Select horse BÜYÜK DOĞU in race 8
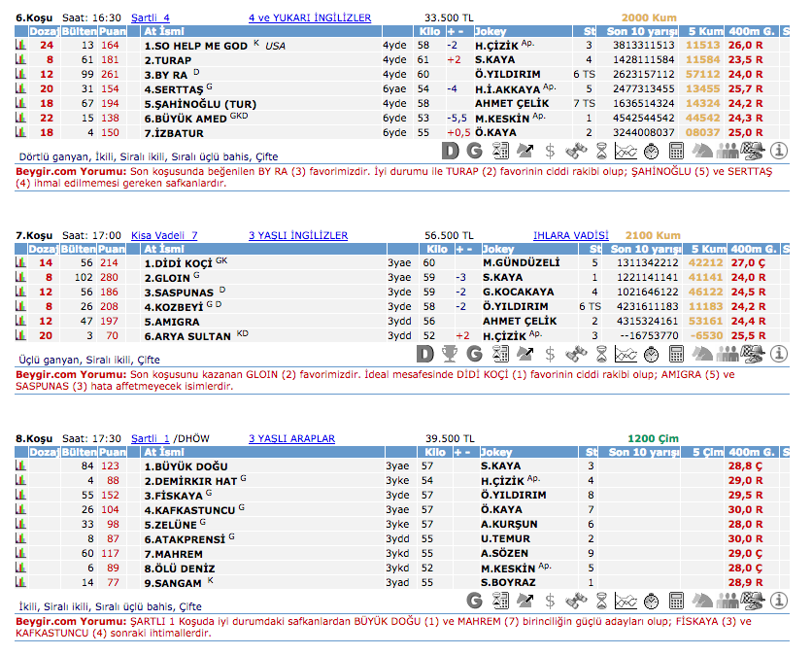This screenshot has width=812, height=655. click(x=186, y=465)
